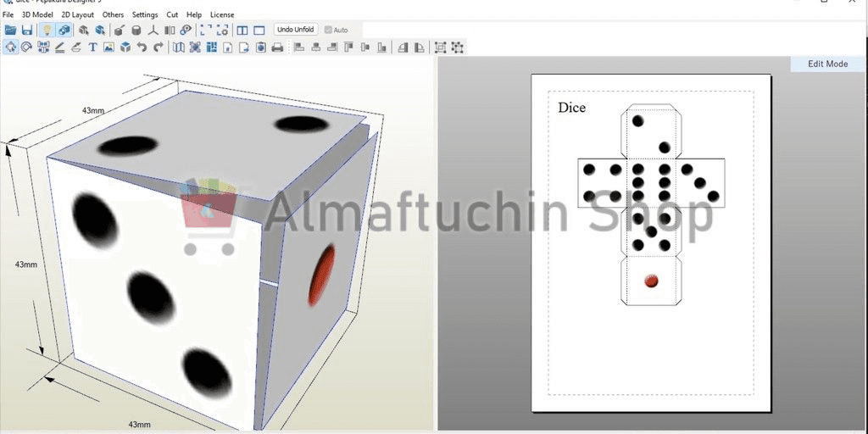The height and width of the screenshot is (434, 868).
Task: Toggle the linked 3D-2D view button
Action: pyautogui.click(x=64, y=30)
